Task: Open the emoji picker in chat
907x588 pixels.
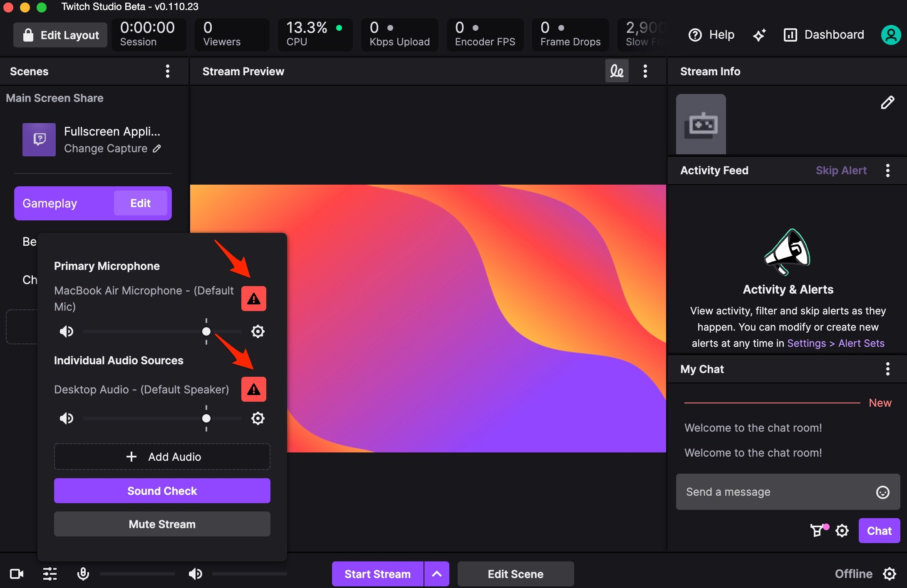Action: (x=882, y=492)
